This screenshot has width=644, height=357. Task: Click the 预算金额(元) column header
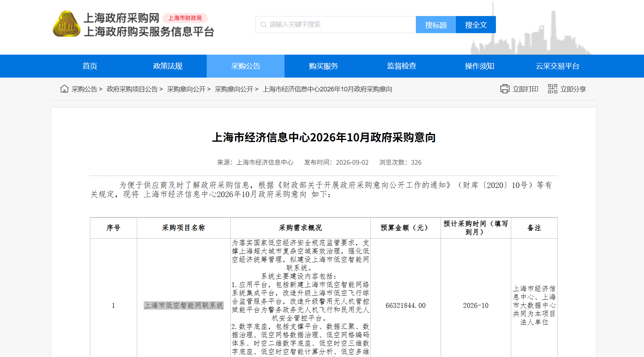pyautogui.click(x=406, y=228)
